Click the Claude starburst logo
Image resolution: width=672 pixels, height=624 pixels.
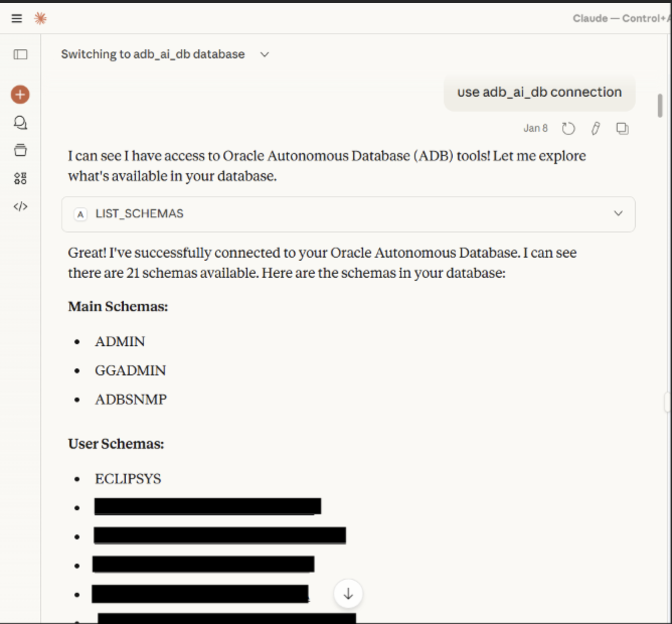(x=40, y=19)
